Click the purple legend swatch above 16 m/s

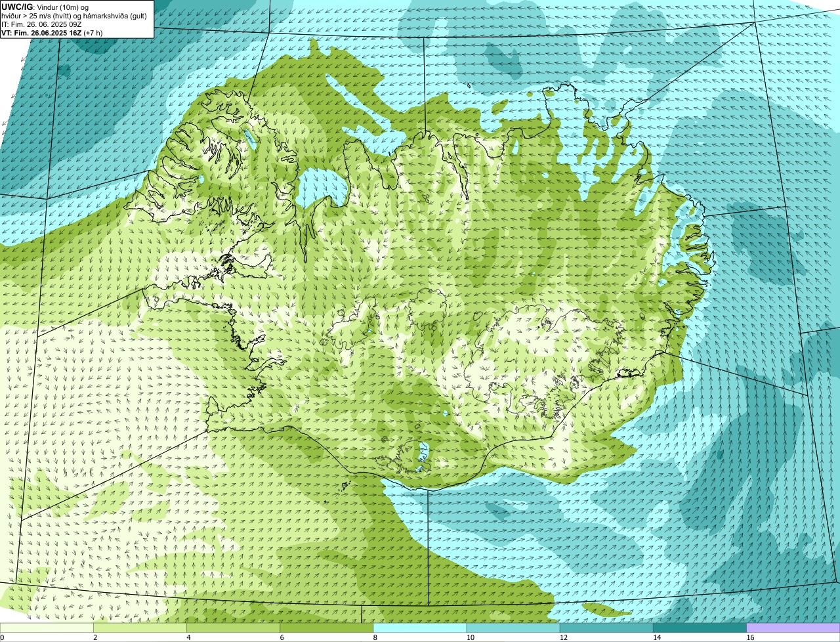[793, 628]
